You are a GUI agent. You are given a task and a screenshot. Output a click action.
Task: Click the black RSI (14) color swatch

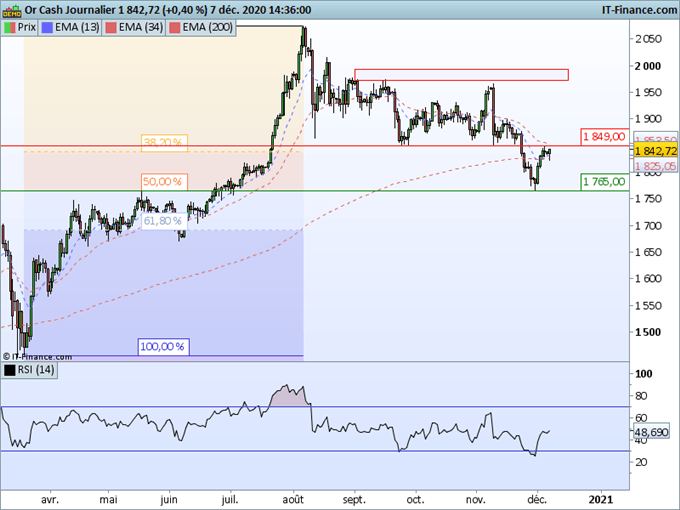(x=10, y=370)
